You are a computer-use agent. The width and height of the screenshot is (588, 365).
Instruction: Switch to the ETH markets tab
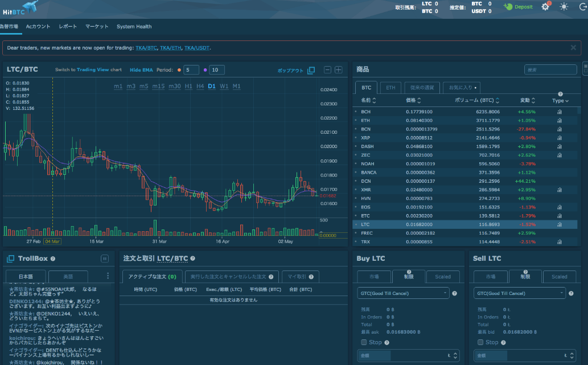coord(390,88)
